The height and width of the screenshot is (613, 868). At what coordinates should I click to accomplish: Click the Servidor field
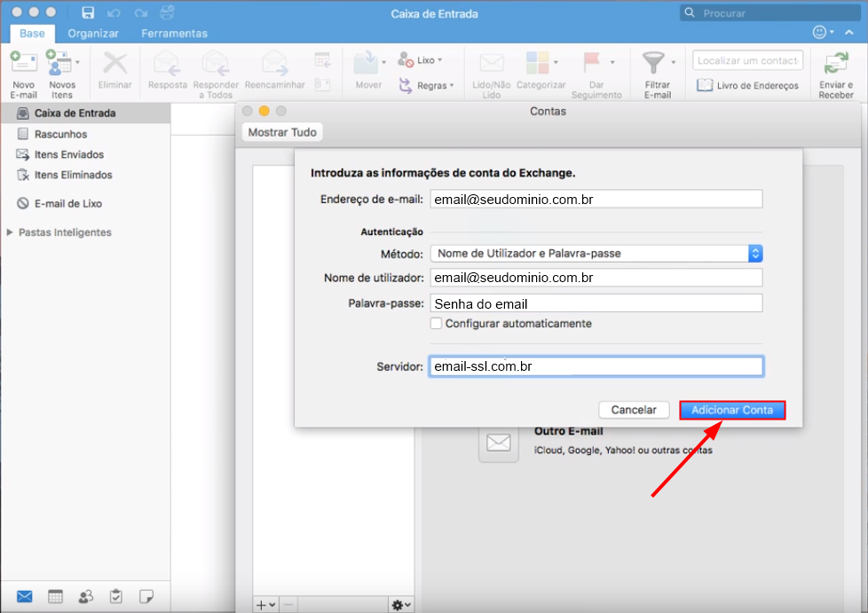(596, 366)
